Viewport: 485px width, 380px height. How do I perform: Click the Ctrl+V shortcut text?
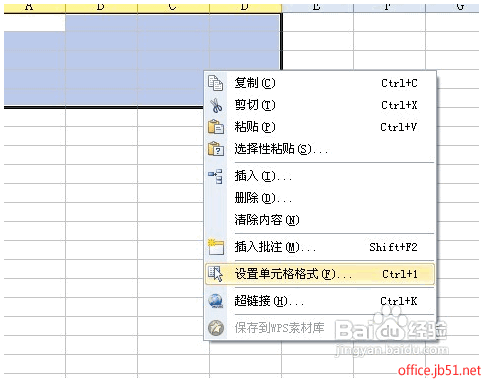(x=399, y=127)
